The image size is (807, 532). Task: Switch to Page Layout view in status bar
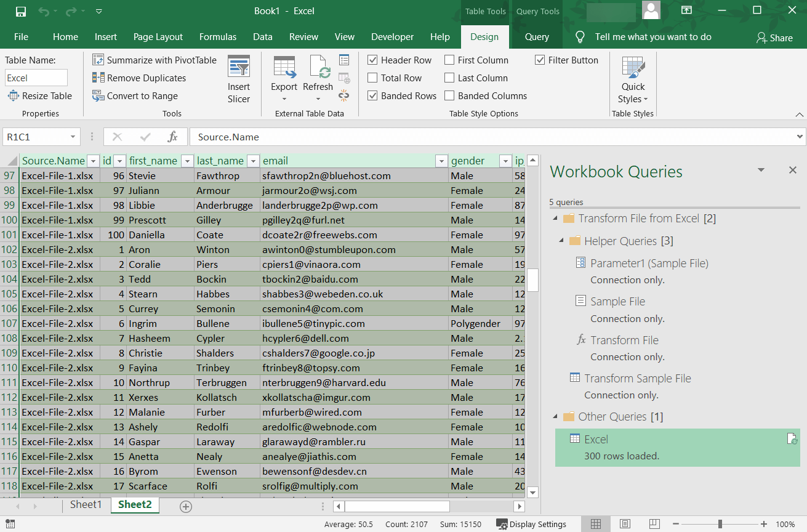[x=624, y=523]
